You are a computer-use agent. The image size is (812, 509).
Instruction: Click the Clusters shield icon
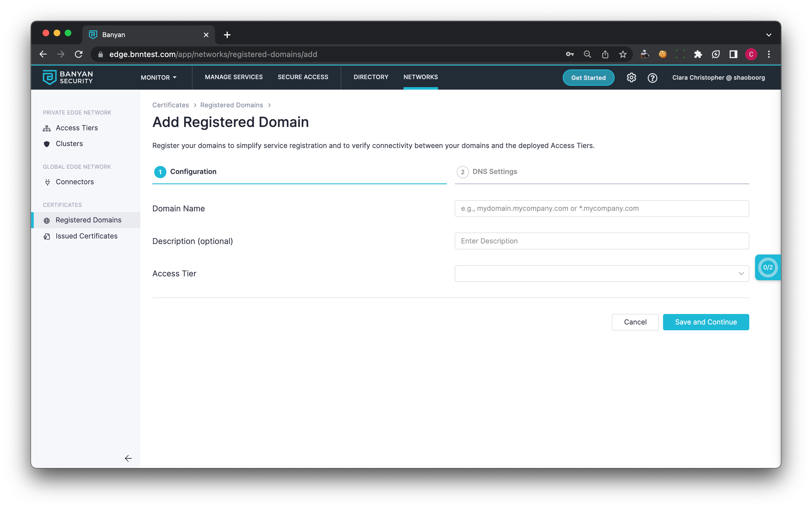pos(47,144)
